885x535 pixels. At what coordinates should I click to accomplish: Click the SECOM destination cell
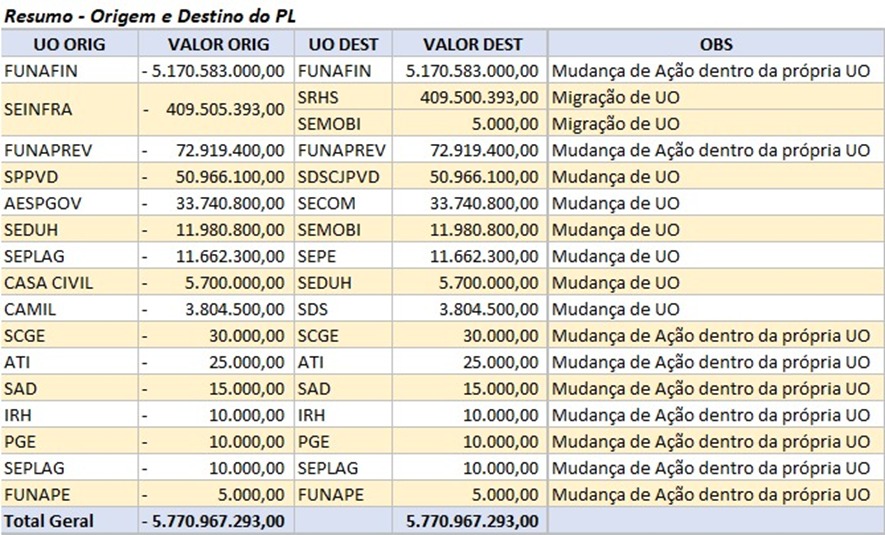(x=343, y=203)
